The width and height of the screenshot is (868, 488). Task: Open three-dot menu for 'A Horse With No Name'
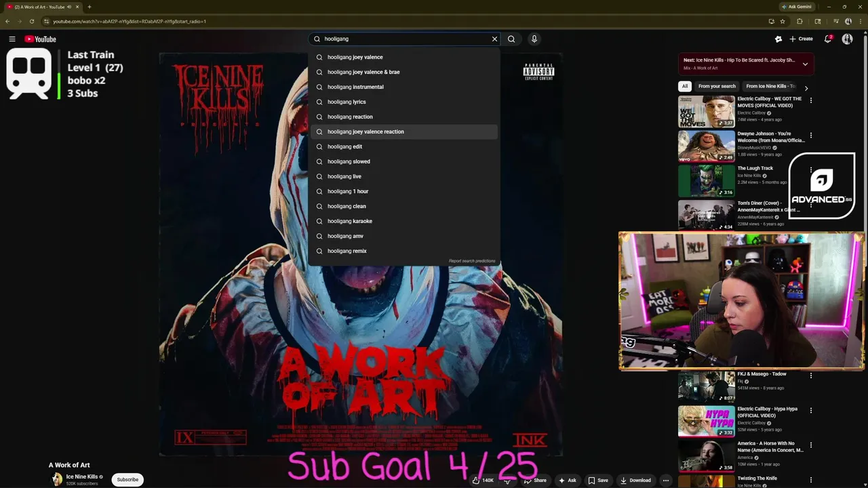pos(810,446)
